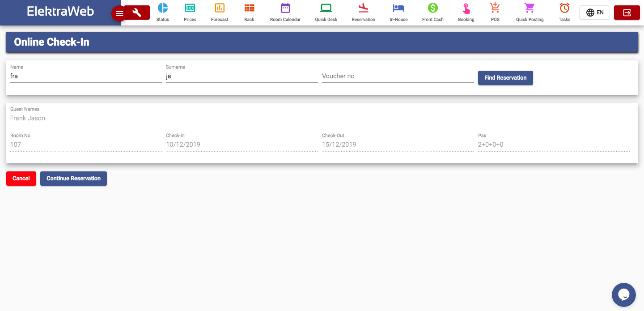Screen dimensions: 644x311
Task: Click the Voucher no input field
Action: click(398, 77)
